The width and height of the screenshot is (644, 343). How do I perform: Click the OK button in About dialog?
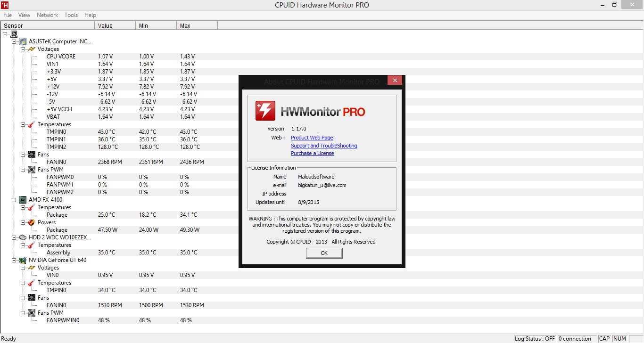(324, 253)
